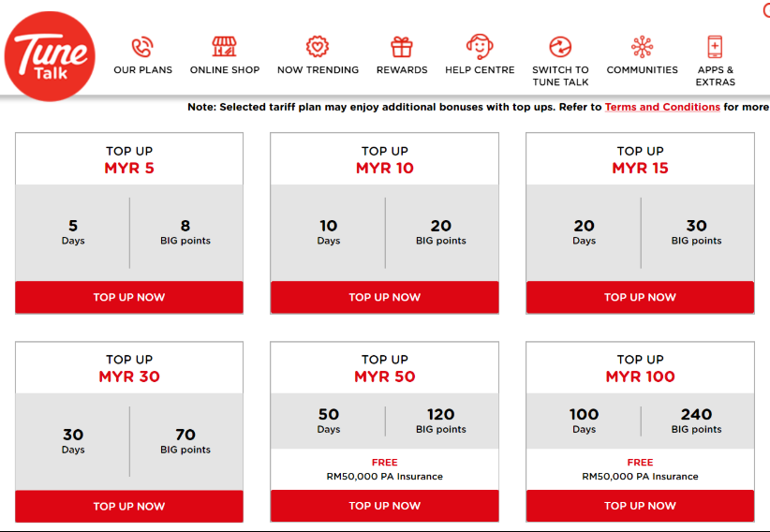Click Top Up Now for MYR 15
770x532 pixels.
click(640, 297)
